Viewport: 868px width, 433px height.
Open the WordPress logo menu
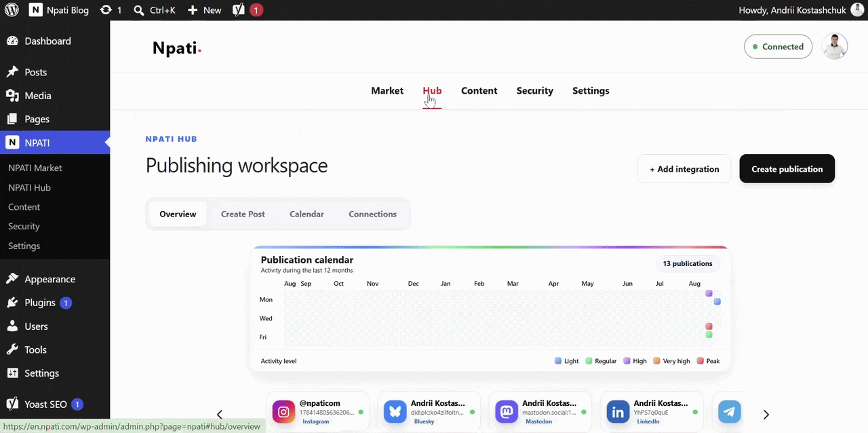click(12, 10)
